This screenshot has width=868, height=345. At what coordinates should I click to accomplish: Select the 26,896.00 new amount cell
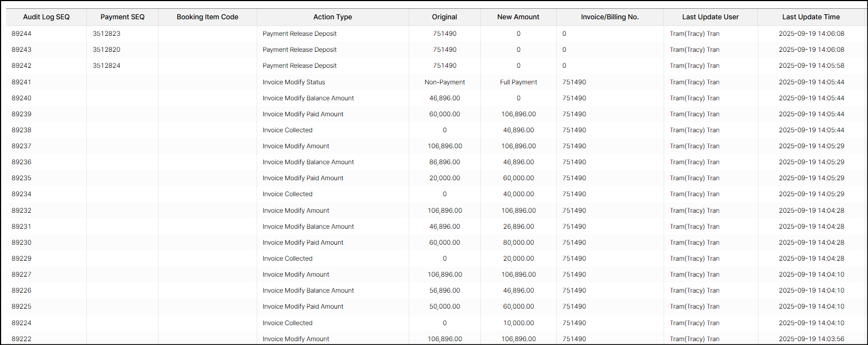coord(518,227)
